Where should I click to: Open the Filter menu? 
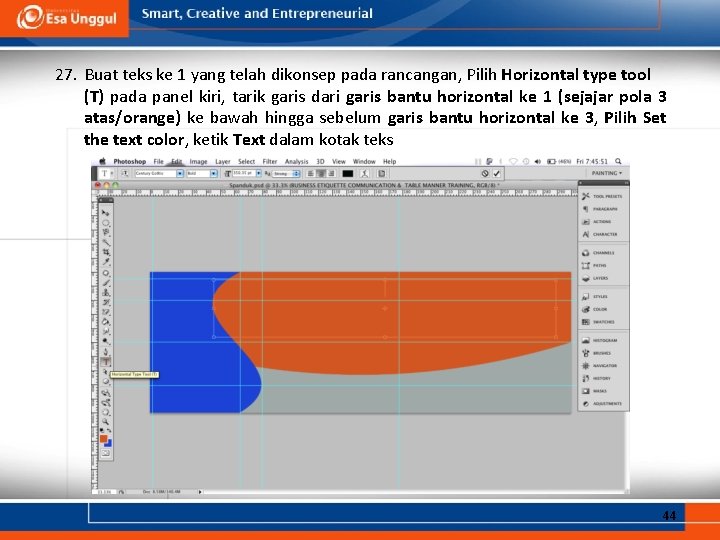pyautogui.click(x=270, y=162)
